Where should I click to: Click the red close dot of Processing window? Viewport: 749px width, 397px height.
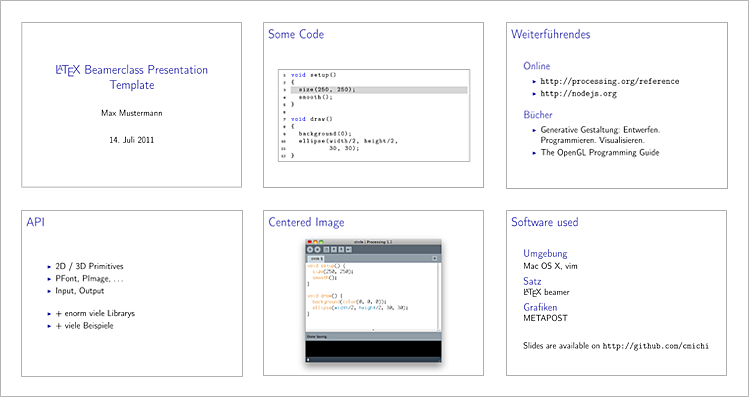(310, 242)
